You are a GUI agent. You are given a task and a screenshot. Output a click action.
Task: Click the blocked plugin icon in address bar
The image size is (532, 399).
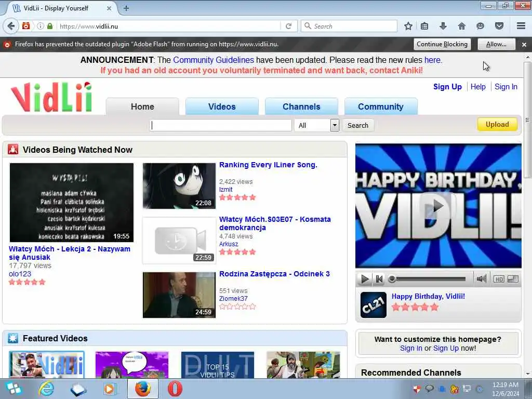pyautogui.click(x=26, y=26)
